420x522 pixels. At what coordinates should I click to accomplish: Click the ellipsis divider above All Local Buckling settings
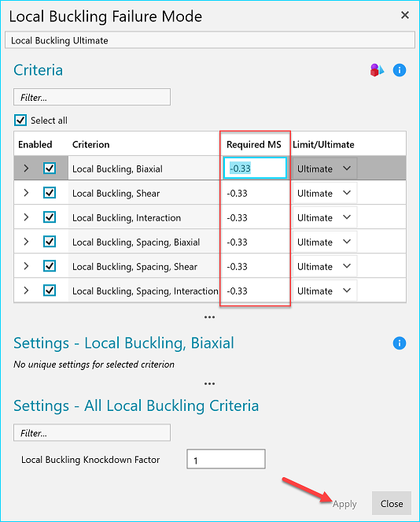209,383
